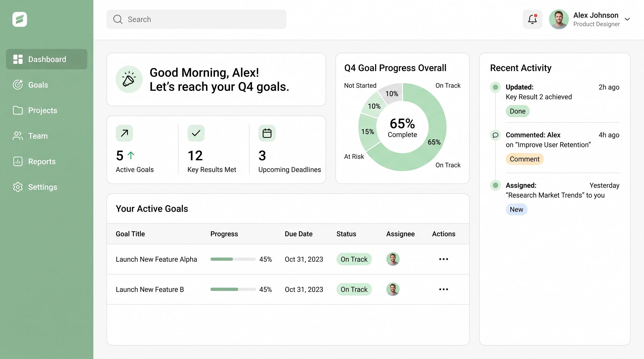The width and height of the screenshot is (644, 359).
Task: Click On Track badge for Feature Alpha
Action: pos(354,259)
